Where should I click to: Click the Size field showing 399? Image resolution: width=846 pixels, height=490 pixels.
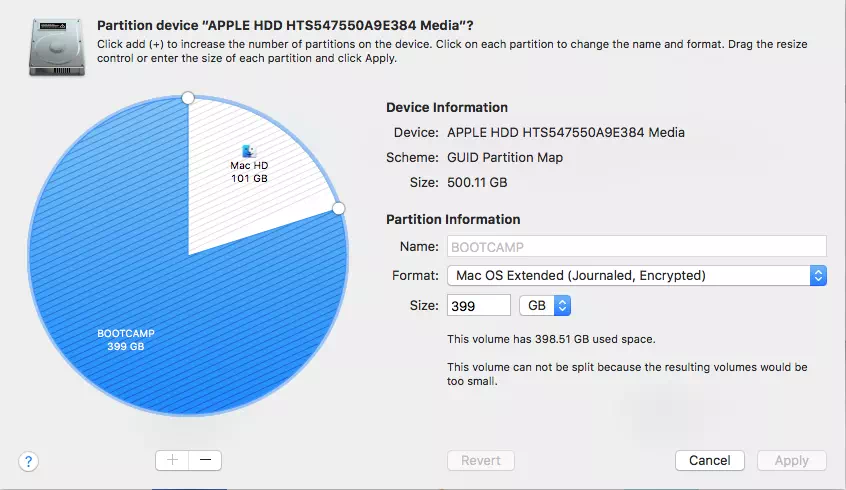pos(479,305)
